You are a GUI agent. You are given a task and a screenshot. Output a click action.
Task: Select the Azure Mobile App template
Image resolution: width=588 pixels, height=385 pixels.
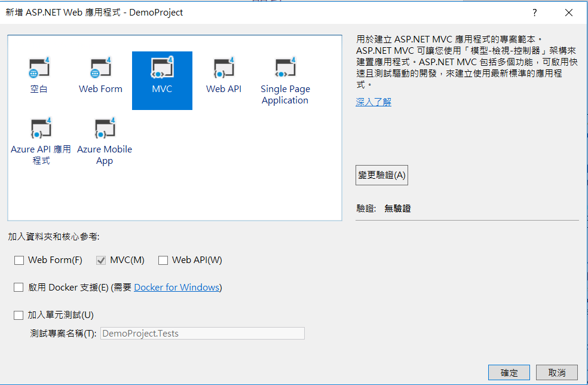tap(105, 141)
